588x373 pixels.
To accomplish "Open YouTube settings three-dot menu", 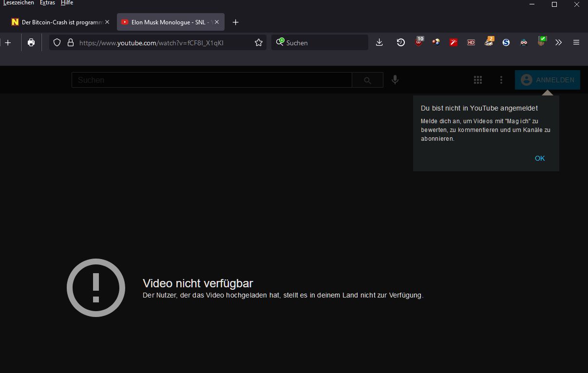I will tap(501, 80).
